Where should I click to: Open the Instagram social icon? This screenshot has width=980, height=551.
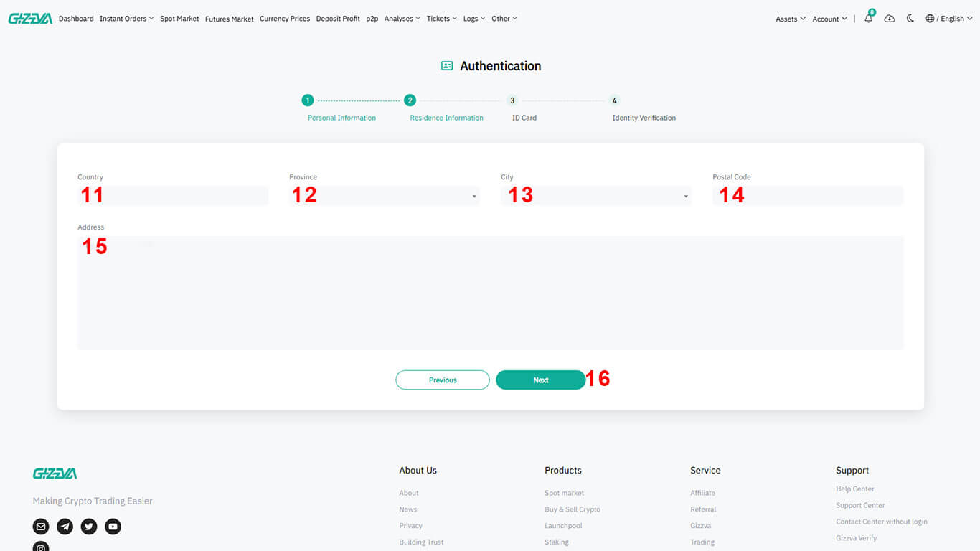[41, 547]
